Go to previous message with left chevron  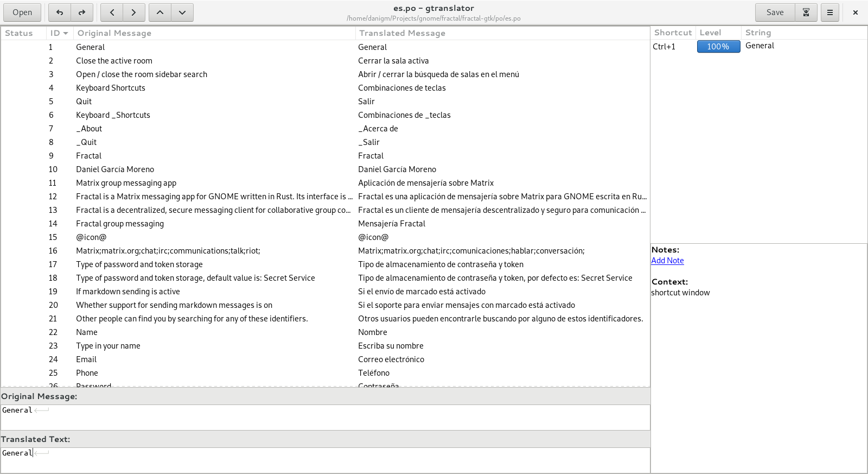(x=112, y=12)
